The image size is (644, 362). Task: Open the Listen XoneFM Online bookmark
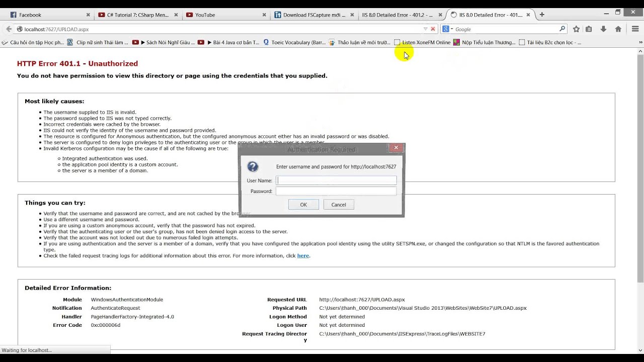click(422, 43)
